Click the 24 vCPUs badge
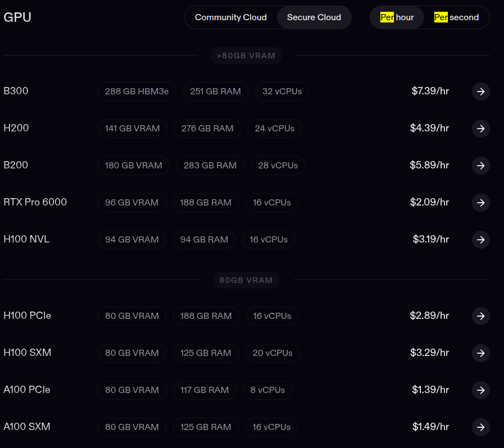The image size is (504, 448). point(275,129)
